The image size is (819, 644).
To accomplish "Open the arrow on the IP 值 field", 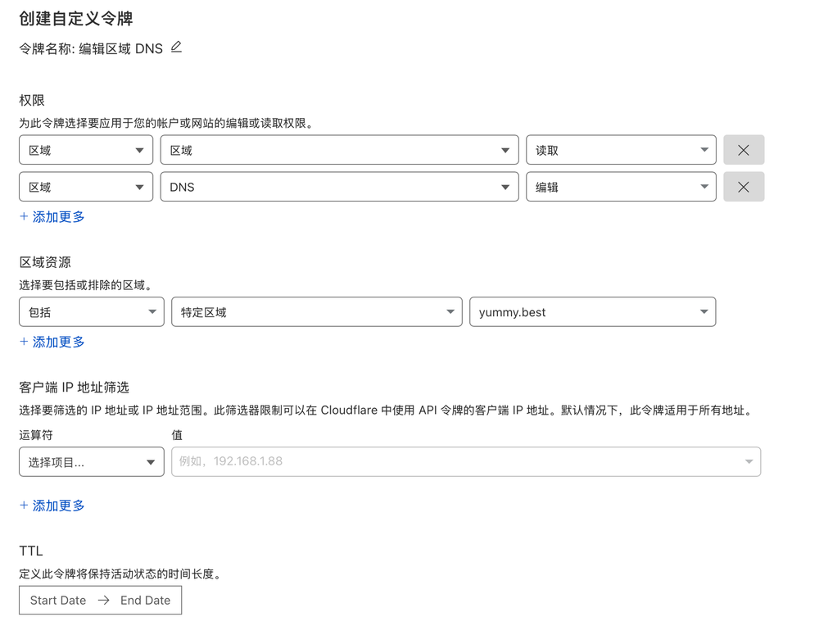I will (749, 461).
